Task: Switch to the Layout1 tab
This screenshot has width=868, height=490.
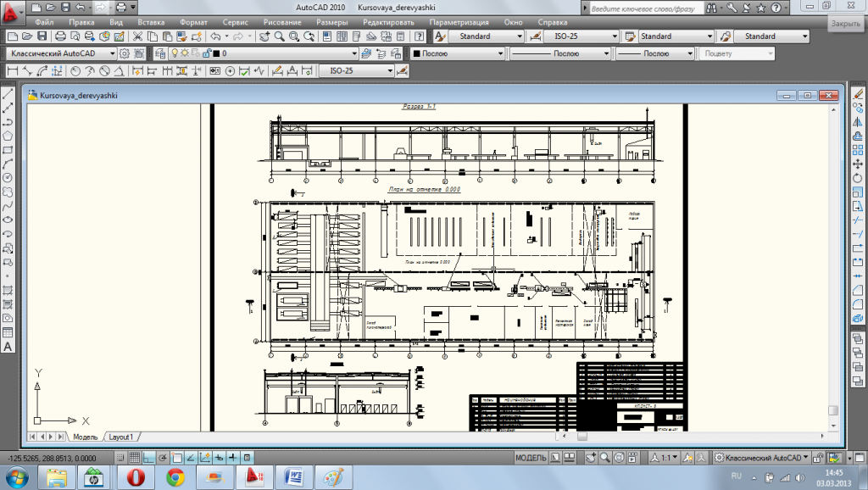Action: [120, 437]
